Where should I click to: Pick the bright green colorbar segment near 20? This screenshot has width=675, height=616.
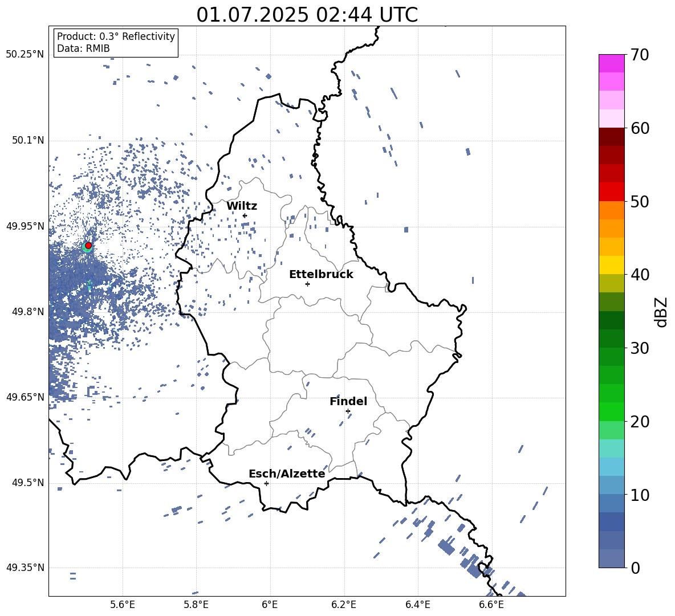[x=612, y=411]
